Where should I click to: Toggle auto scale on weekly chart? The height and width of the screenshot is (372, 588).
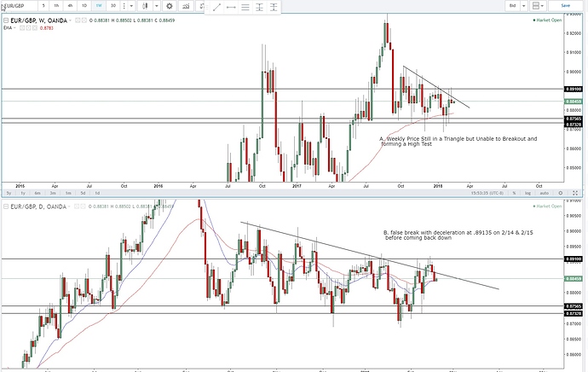tap(545, 193)
